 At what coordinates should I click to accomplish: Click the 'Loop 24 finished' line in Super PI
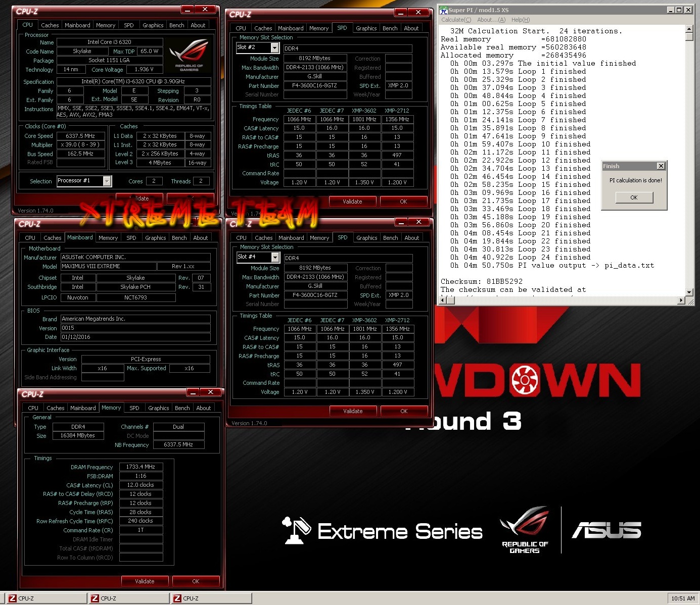pyautogui.click(x=520, y=258)
